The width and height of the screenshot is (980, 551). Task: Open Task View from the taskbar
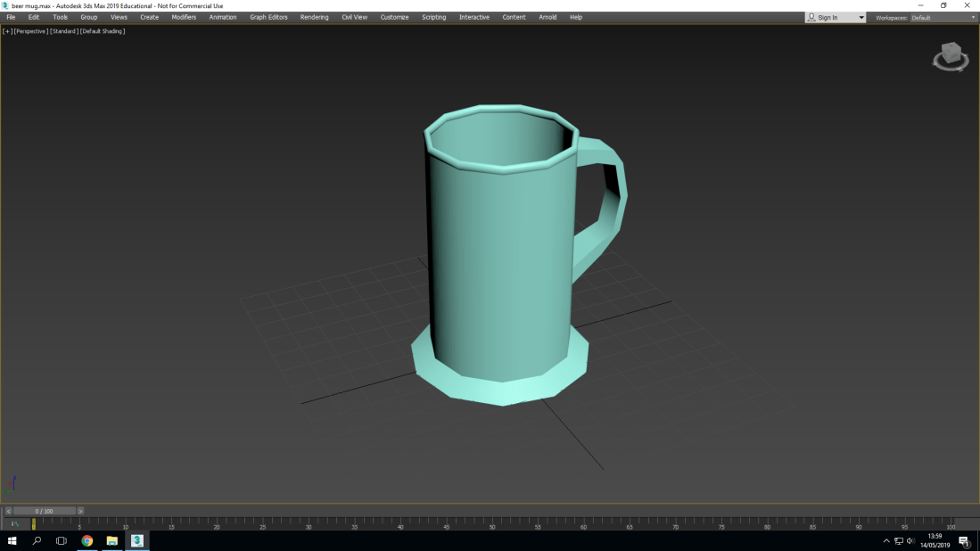(60, 541)
